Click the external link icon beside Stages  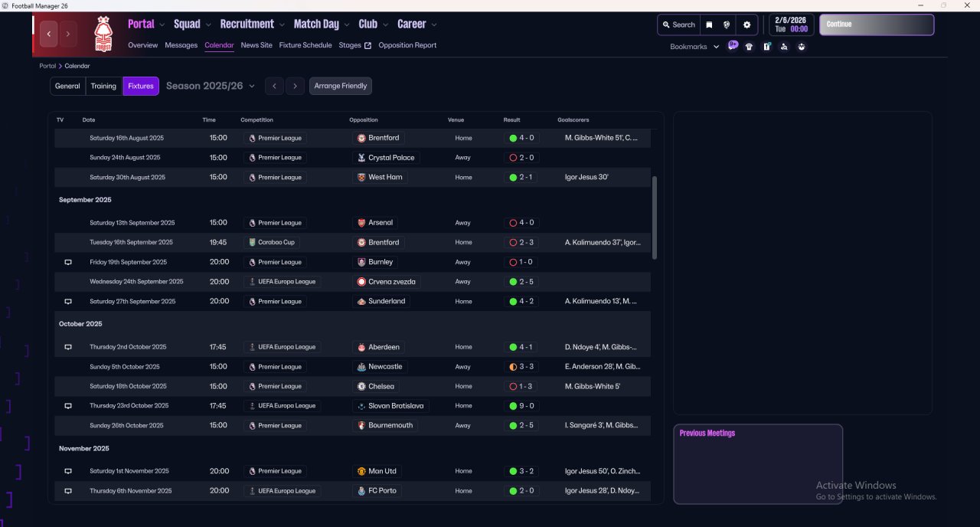pos(367,45)
